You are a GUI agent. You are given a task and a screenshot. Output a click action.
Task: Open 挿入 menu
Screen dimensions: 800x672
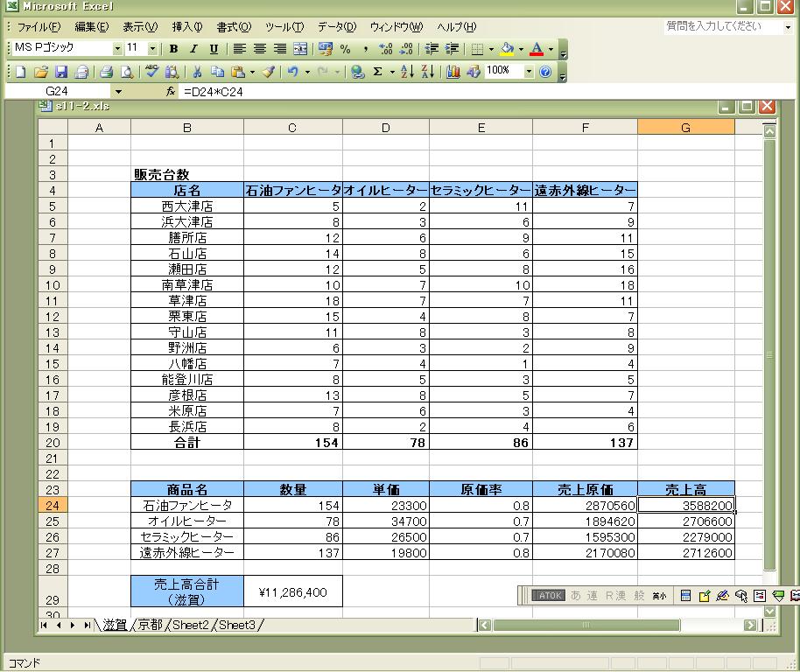[187, 27]
